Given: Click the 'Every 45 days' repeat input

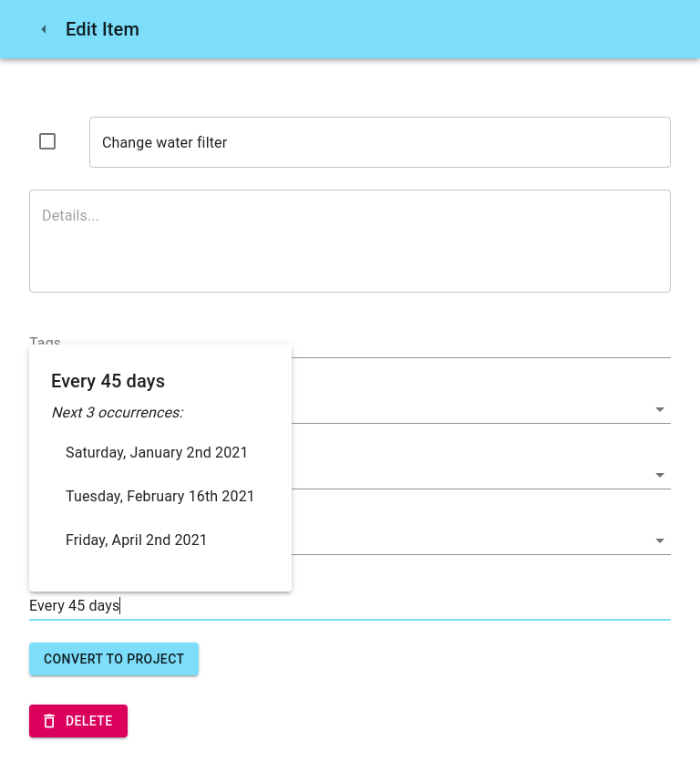Looking at the screenshot, I should (349, 605).
